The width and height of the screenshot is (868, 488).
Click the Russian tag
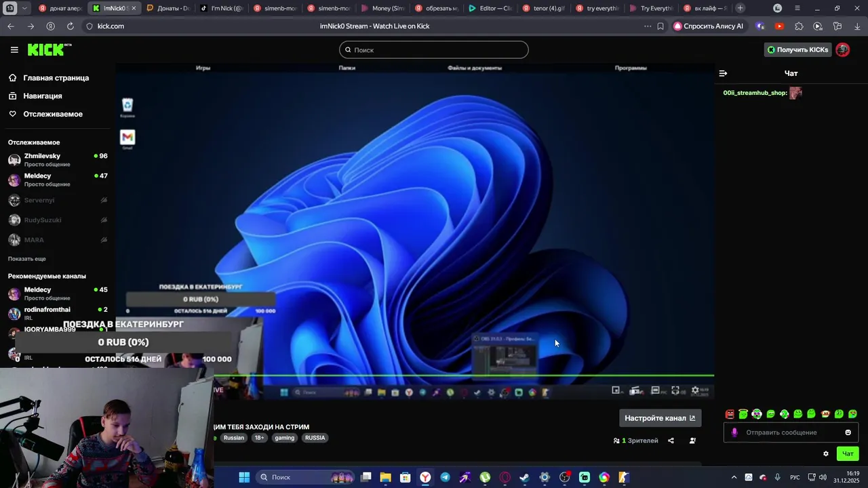(233, 438)
